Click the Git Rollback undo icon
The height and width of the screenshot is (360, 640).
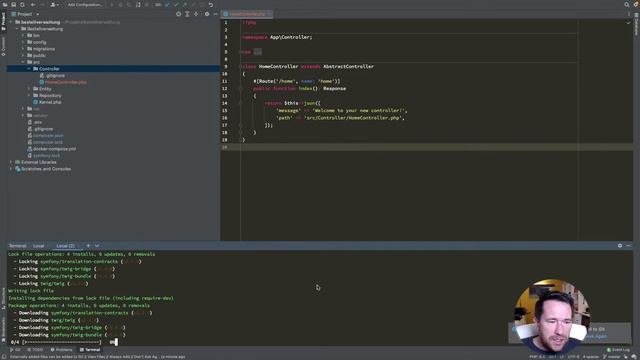(211, 4)
